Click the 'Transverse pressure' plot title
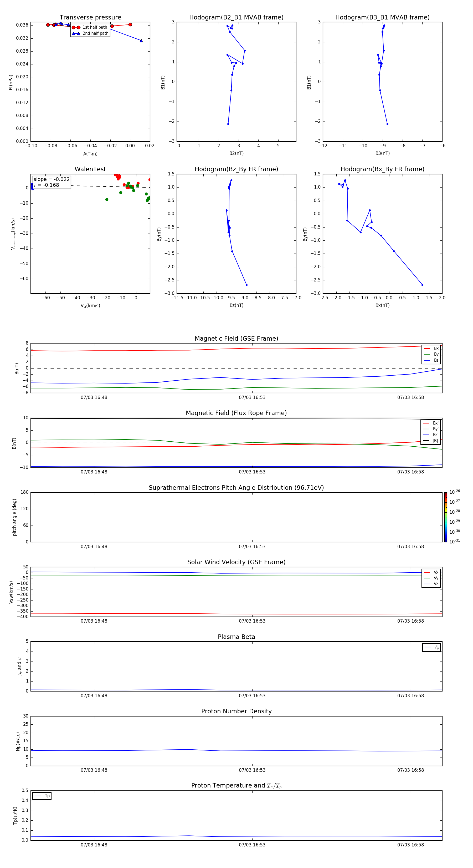 click(x=90, y=18)
